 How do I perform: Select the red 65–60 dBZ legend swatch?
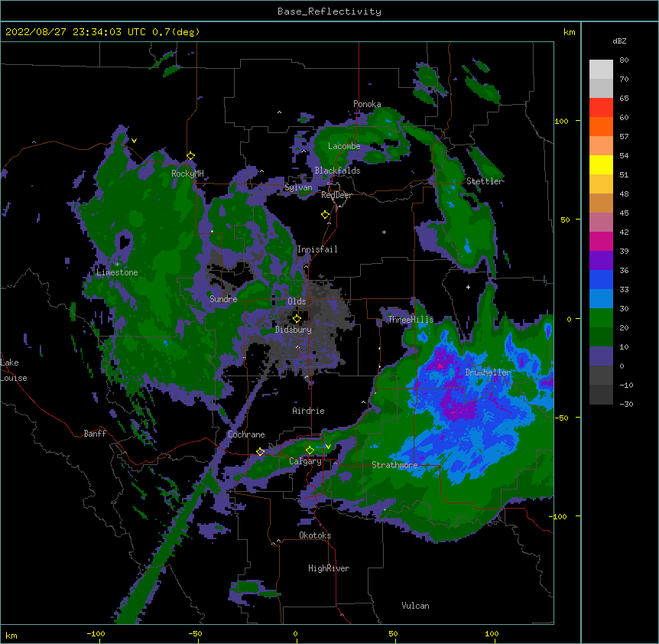(x=601, y=108)
